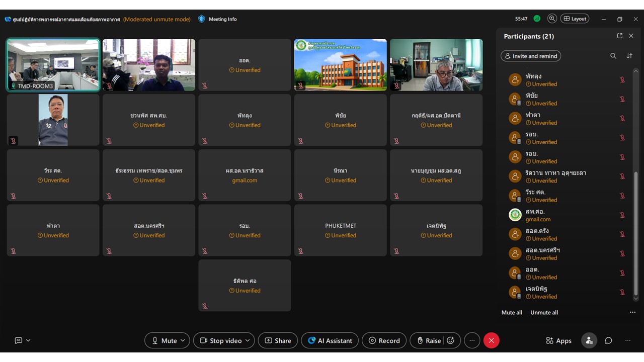Select the TMD-ROOM3 video thumbnail

pyautogui.click(x=53, y=65)
